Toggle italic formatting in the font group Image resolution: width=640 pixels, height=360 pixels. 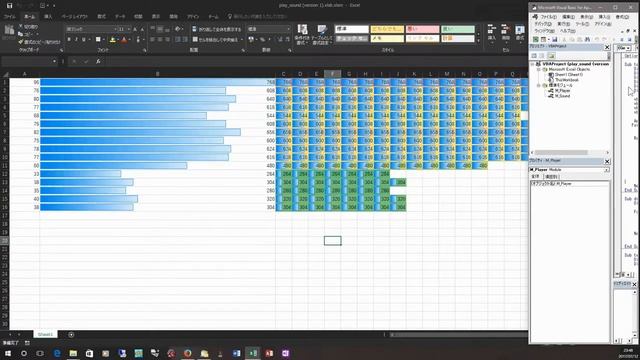click(76, 40)
